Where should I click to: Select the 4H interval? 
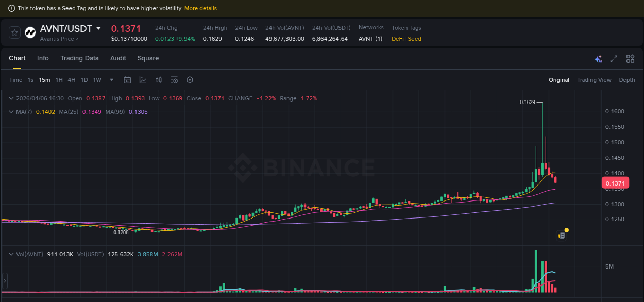[x=72, y=80]
